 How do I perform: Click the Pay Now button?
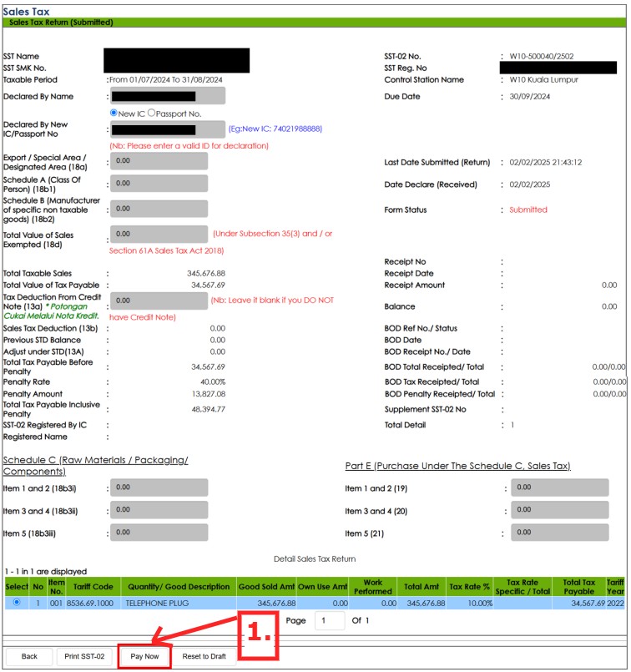point(145,656)
